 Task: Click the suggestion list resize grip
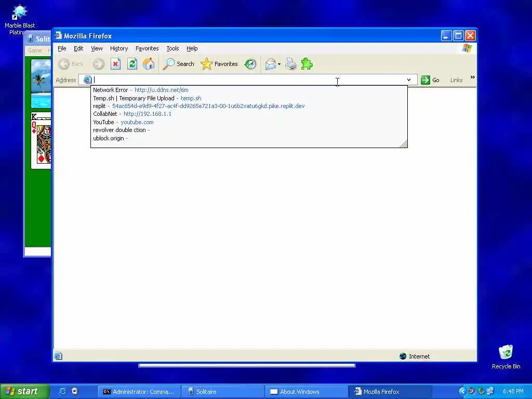point(403,144)
